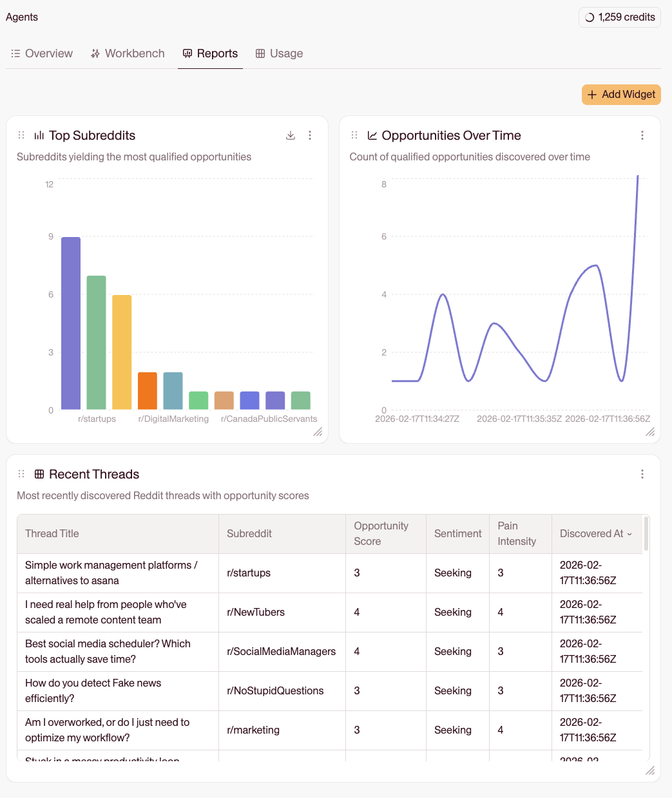Download the Top Subreddits chart
672x798 pixels.
pyautogui.click(x=291, y=135)
